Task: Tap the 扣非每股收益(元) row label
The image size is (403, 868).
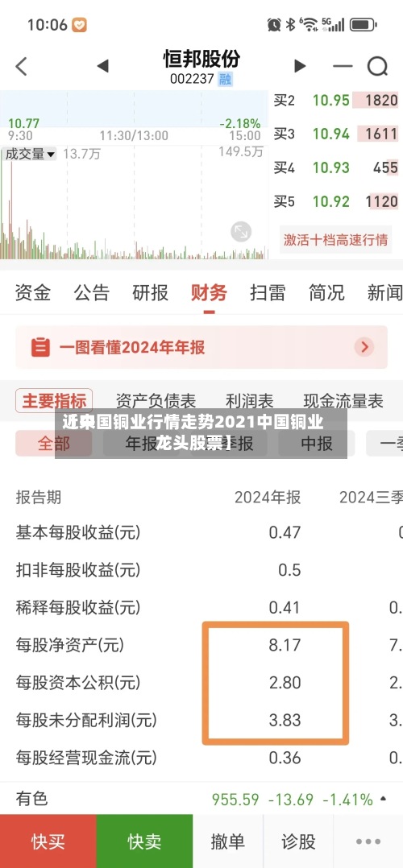Action: point(77,569)
